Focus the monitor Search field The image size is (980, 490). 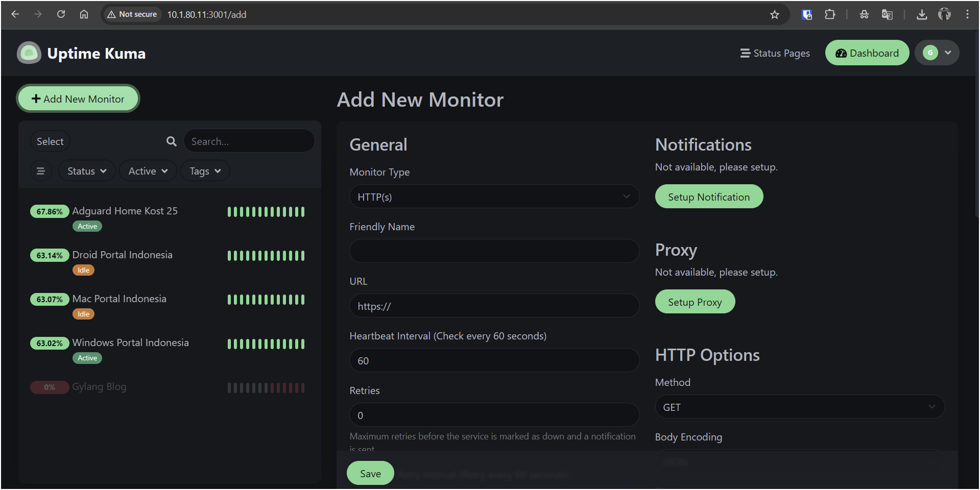point(249,141)
